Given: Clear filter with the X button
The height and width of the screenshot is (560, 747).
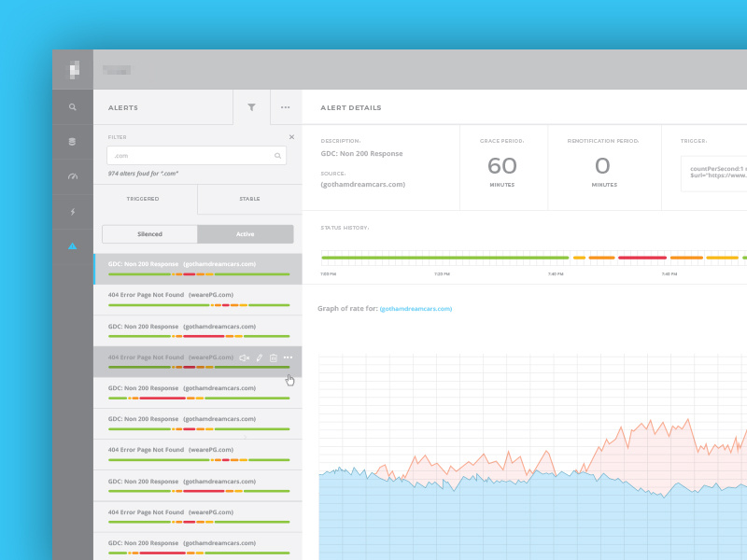Looking at the screenshot, I should click(x=290, y=136).
